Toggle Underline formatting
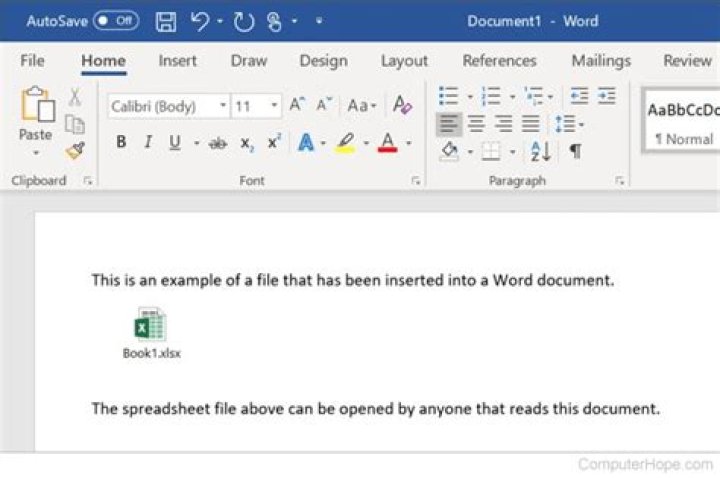720x478 pixels. coord(174,142)
